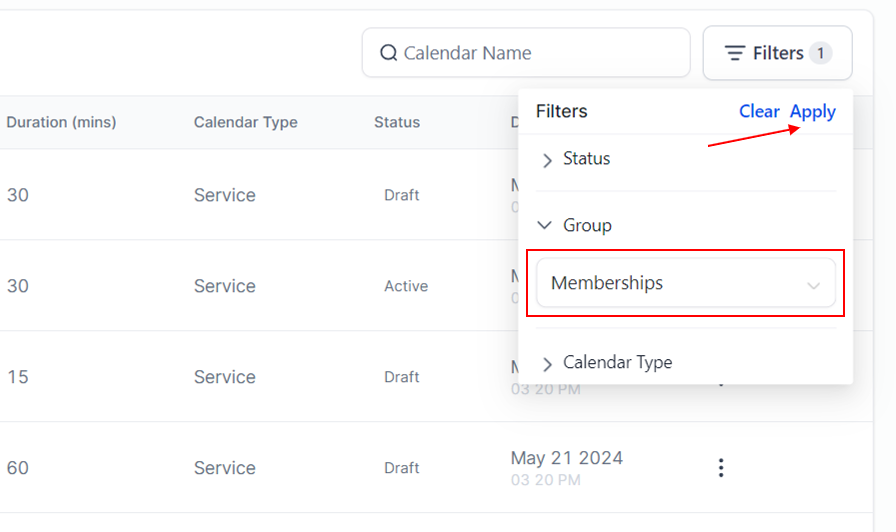896x532 pixels.
Task: Click Draft status of the 15-minute row
Action: pyautogui.click(x=402, y=377)
